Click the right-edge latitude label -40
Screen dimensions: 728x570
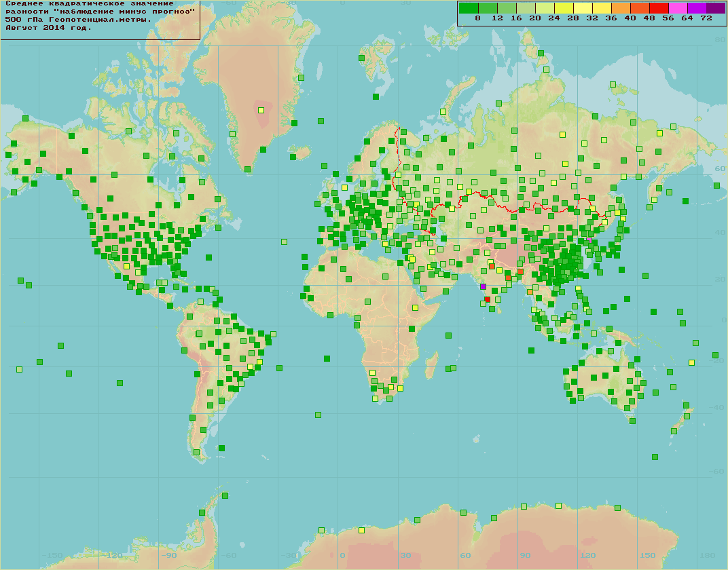717,407
